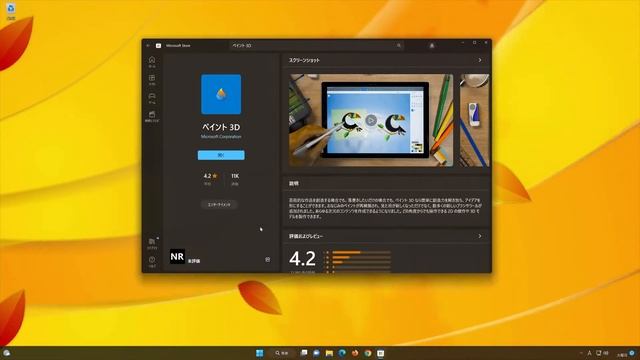Viewport: 640px width, 360px height.
Task: Open the Chat icon on the taskbar
Action: tap(316, 353)
